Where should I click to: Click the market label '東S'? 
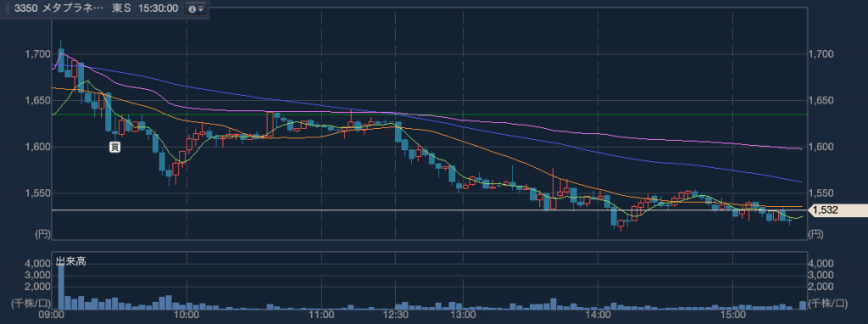pos(122,9)
